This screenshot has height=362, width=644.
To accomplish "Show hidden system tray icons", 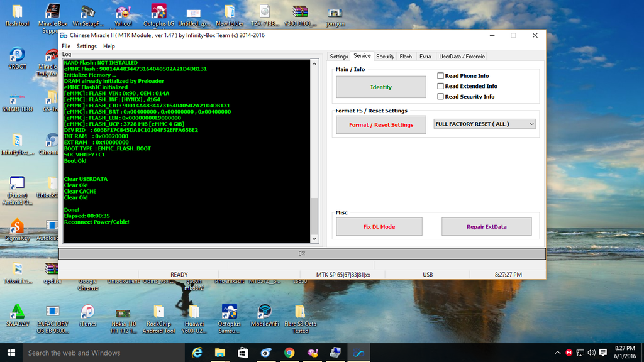I will (x=558, y=353).
